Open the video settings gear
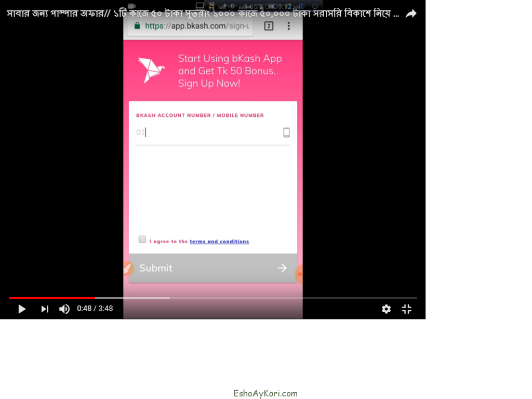Image resolution: width=532 pixels, height=399 pixels. tap(386, 309)
